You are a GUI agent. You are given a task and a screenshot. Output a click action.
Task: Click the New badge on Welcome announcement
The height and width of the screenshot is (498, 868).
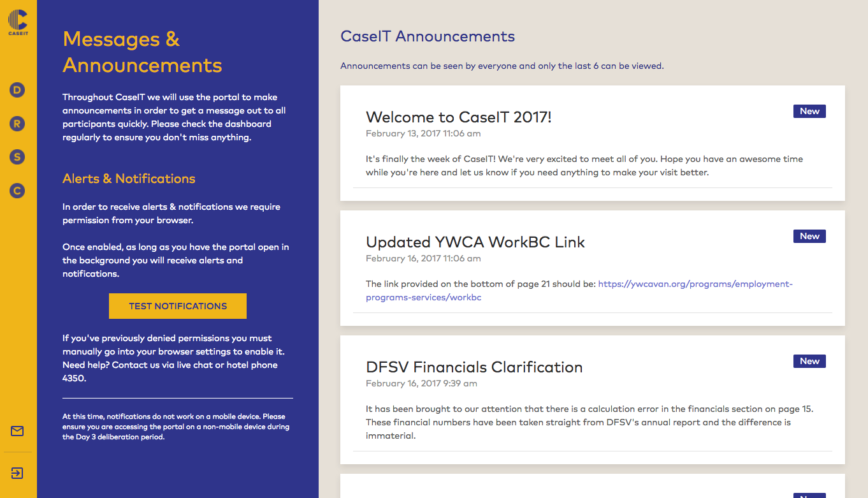pos(809,111)
